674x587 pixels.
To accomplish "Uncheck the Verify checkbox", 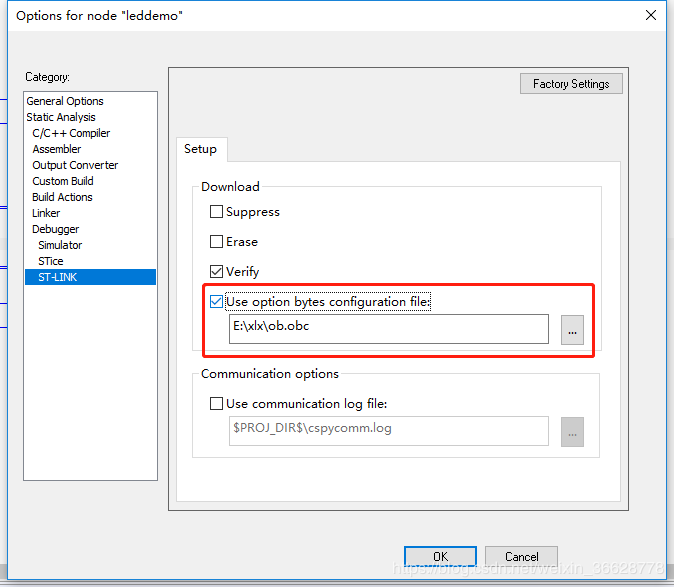I will tap(216, 272).
